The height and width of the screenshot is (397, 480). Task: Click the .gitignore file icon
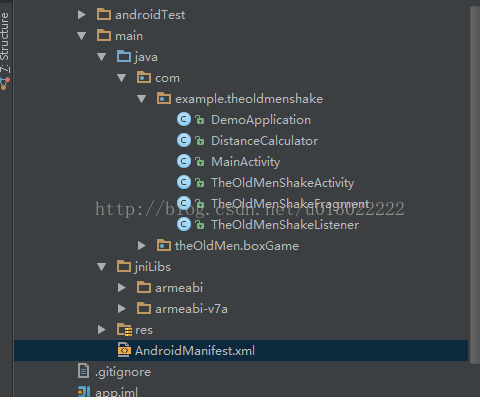[83, 371]
